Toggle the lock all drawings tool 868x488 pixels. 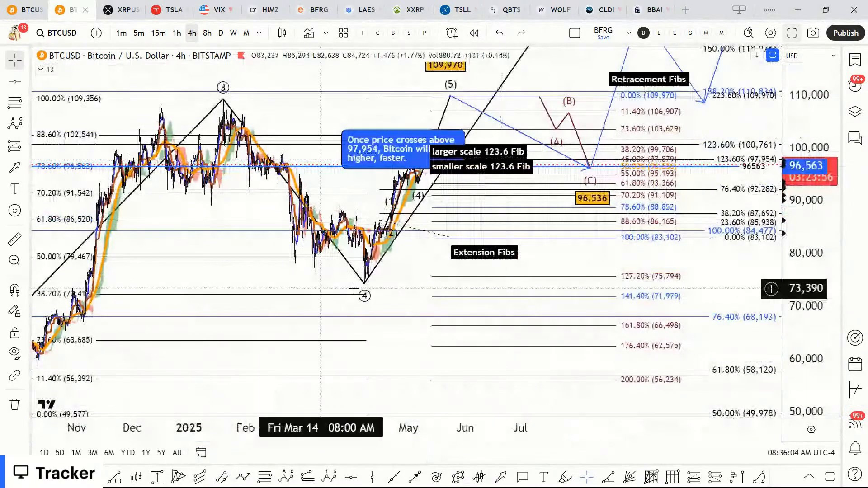point(14,333)
